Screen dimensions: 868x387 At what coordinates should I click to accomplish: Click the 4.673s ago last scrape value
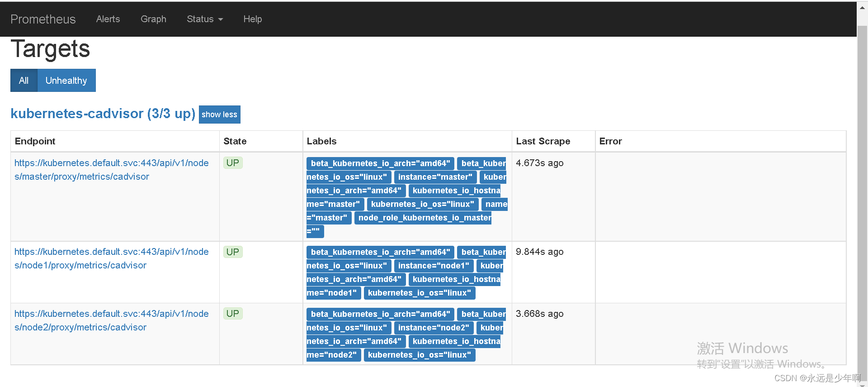pos(540,163)
